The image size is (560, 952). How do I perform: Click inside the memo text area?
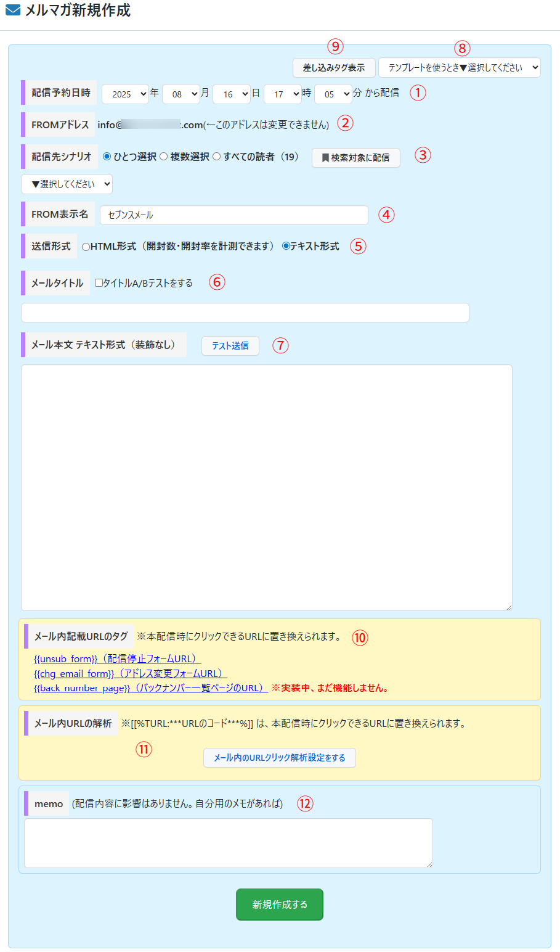click(x=228, y=843)
